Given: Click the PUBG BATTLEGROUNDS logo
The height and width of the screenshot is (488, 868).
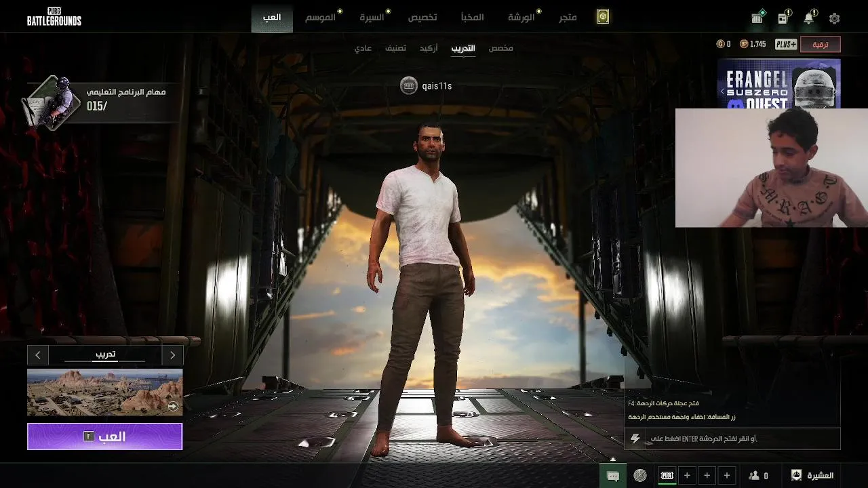Looking at the screenshot, I should 54,18.
